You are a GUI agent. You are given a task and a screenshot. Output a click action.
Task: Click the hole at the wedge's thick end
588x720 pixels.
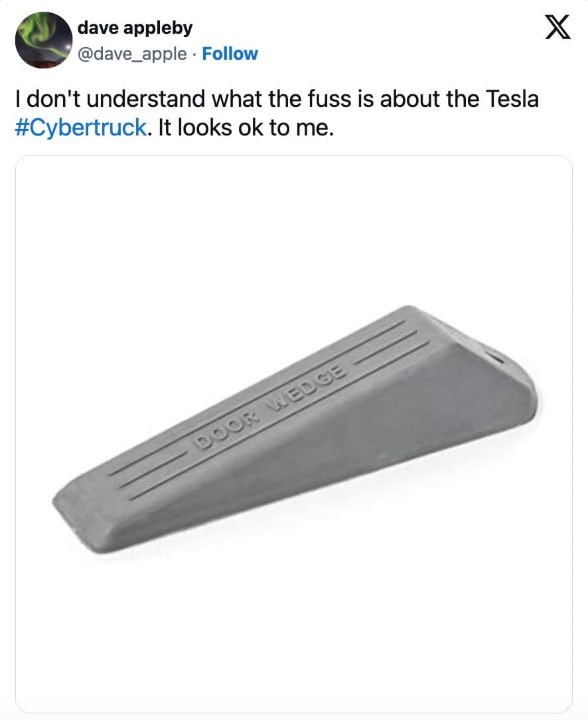click(x=497, y=359)
